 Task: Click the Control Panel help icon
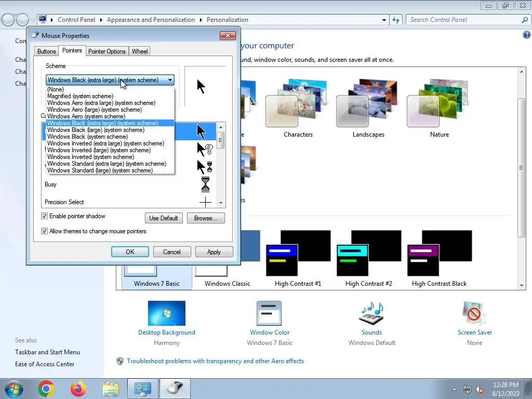coord(527,35)
